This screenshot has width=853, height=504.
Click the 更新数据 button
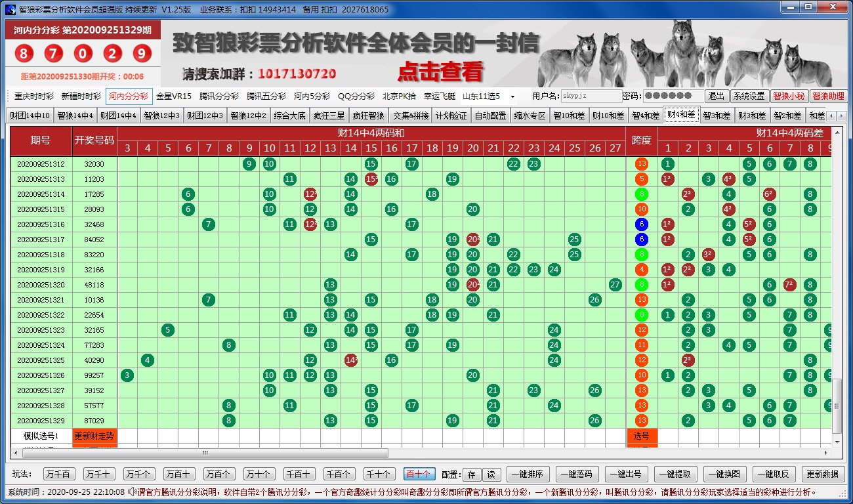point(822,474)
